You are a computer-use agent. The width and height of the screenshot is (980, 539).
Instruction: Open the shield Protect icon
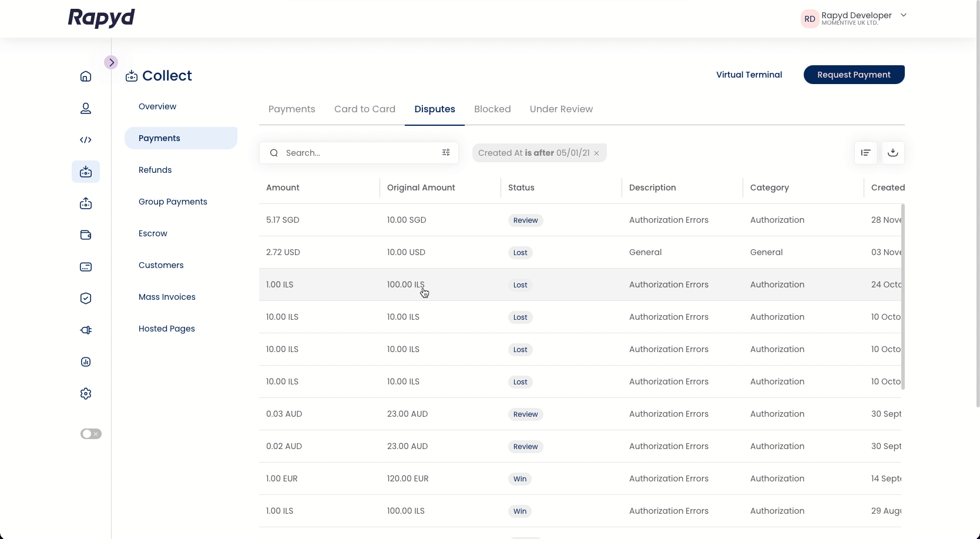tap(86, 299)
